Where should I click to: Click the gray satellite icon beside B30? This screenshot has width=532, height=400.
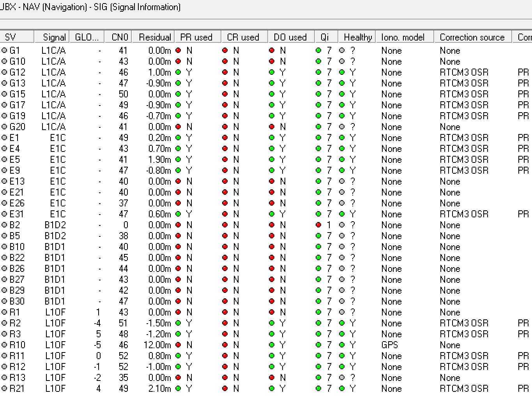(x=4, y=301)
